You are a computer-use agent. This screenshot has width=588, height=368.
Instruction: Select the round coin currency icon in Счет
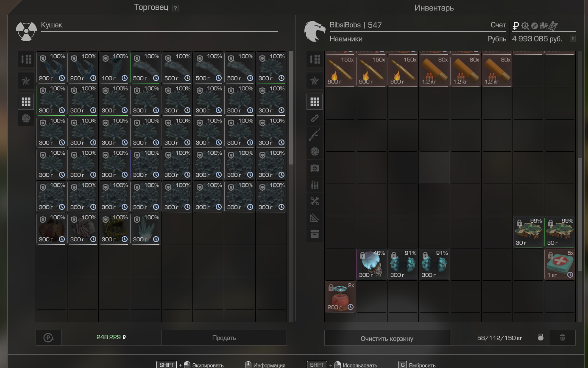point(535,26)
